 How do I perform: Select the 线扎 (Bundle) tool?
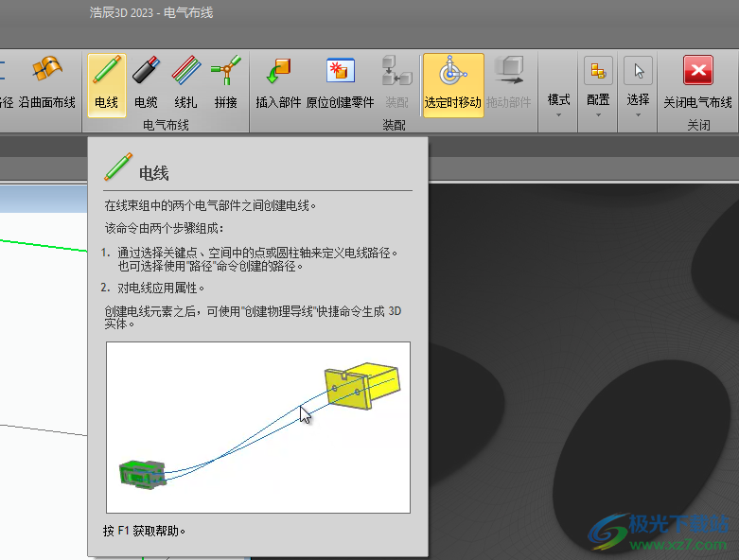point(185,85)
